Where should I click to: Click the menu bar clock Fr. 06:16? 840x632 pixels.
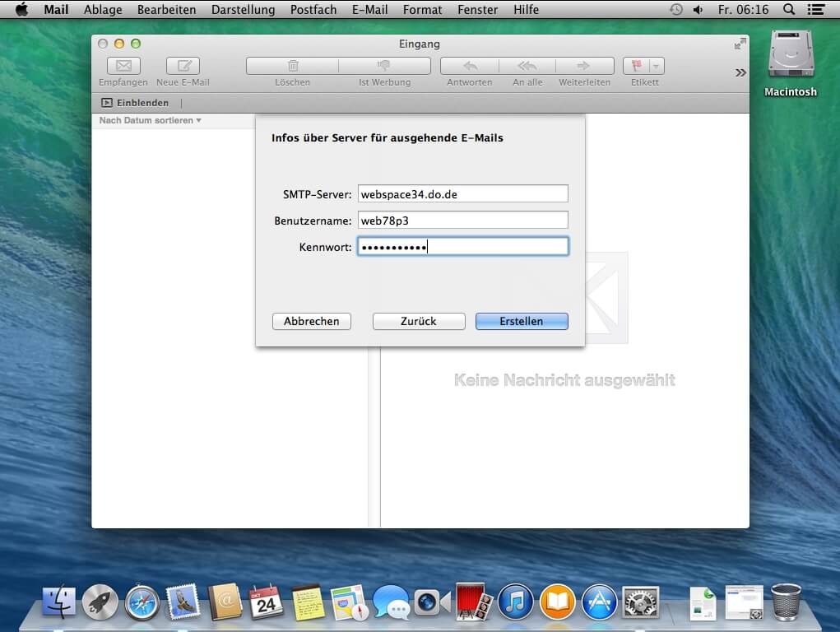coord(743,10)
